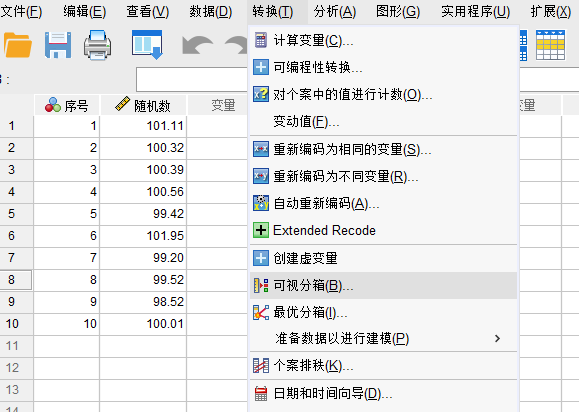
Task: Click the plus icon beside 创建虚变量
Action: [261, 258]
